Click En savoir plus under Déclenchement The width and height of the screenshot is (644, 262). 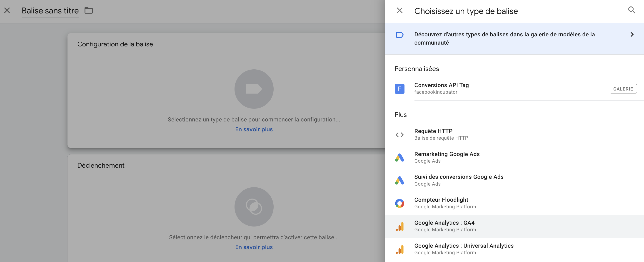click(254, 247)
